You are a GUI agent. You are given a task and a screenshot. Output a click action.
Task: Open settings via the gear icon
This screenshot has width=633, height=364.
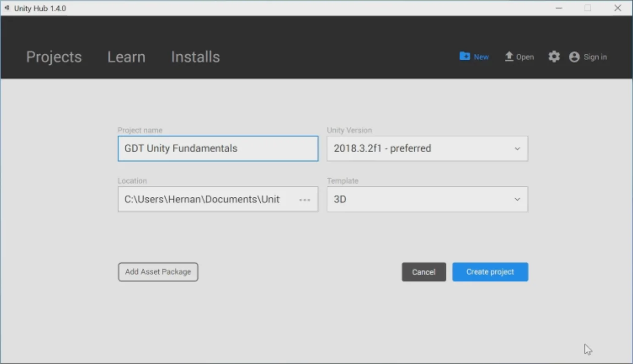click(x=554, y=57)
